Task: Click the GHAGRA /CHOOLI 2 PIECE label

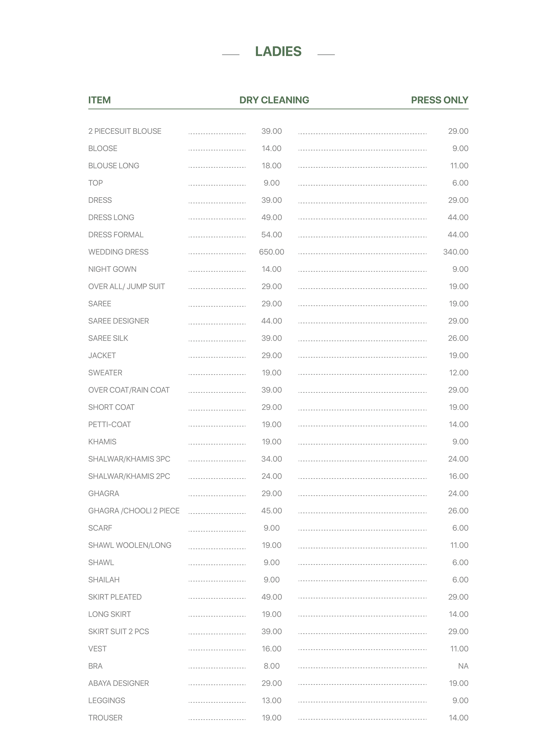Action: coord(134,511)
